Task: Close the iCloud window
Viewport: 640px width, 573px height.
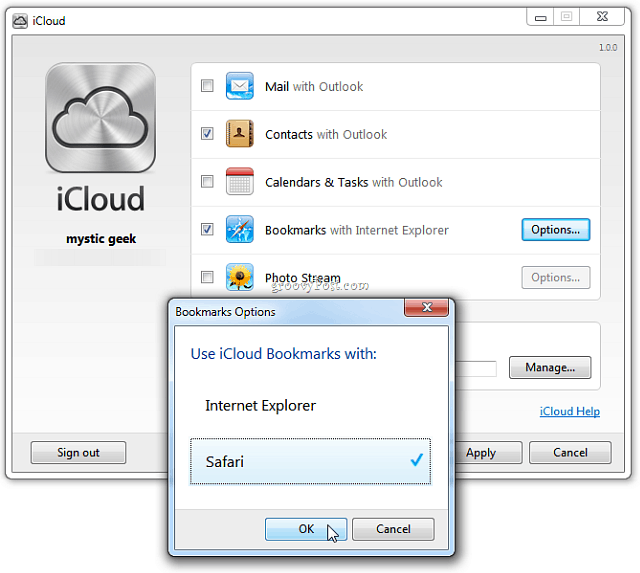Action: tap(602, 17)
